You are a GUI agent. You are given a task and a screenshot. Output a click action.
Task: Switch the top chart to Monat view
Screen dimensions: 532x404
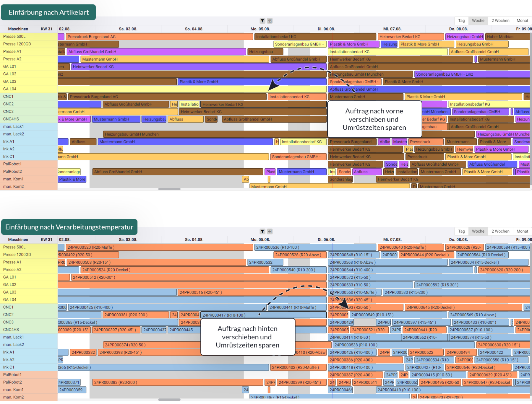pos(522,20)
